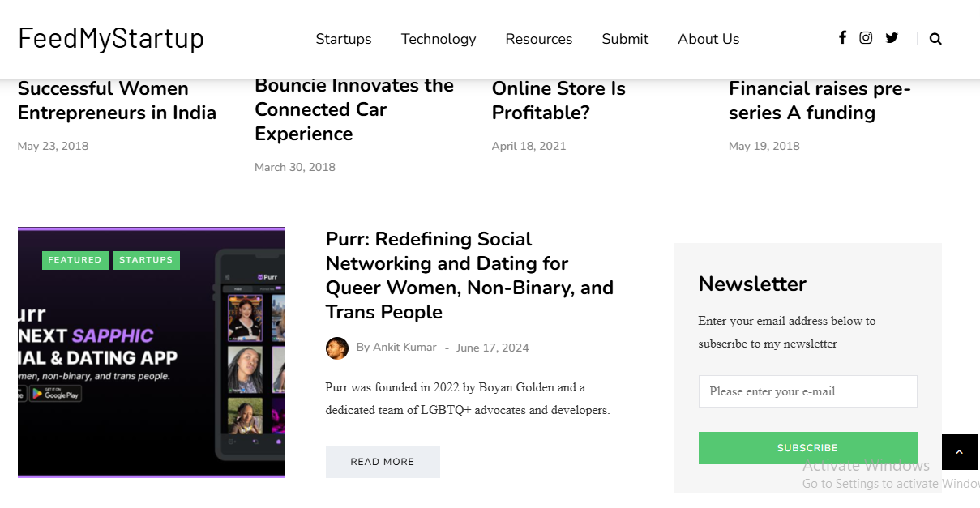
Task: Click the search magnifier icon
Action: point(935,39)
